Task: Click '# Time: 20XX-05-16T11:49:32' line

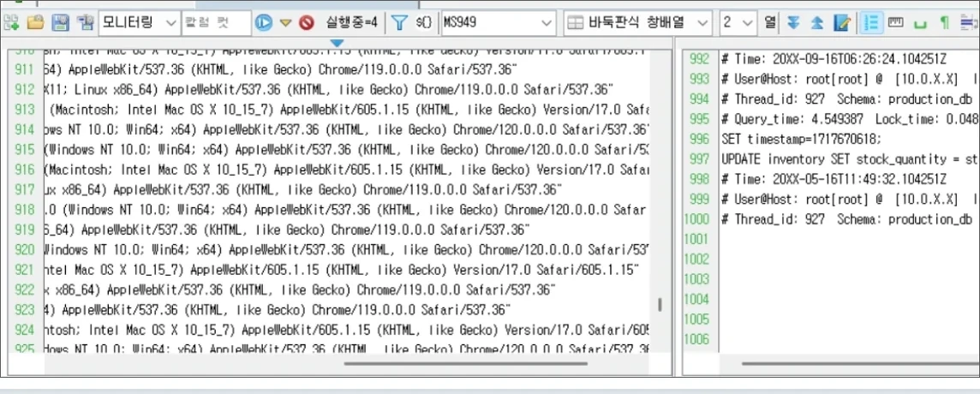Action: pos(834,179)
